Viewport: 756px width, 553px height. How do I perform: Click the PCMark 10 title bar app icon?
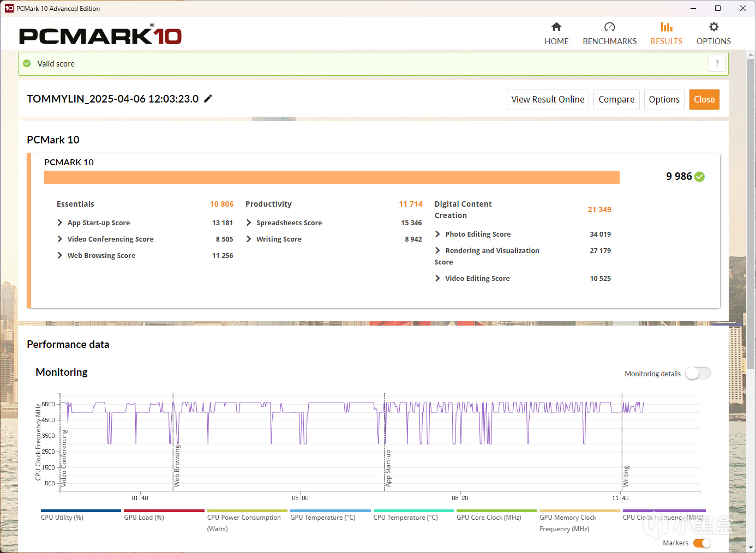(9, 8)
